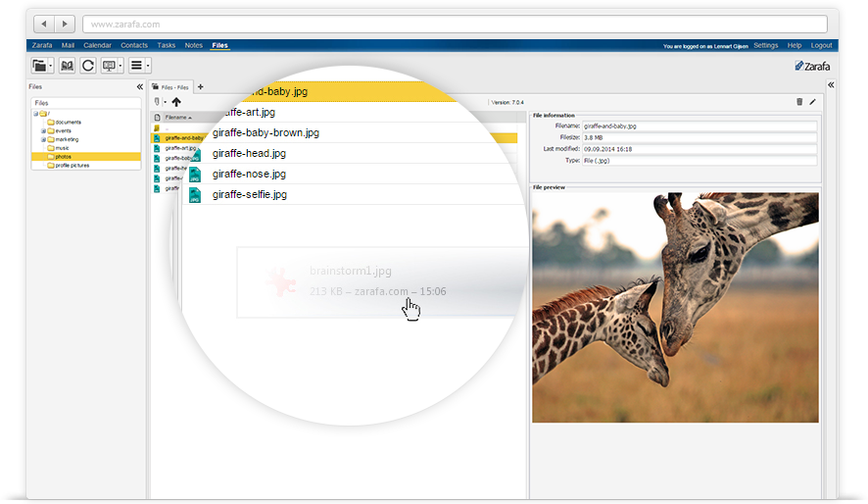868x504 pixels.
Task: Click the giraffe file preview image
Action: [675, 307]
